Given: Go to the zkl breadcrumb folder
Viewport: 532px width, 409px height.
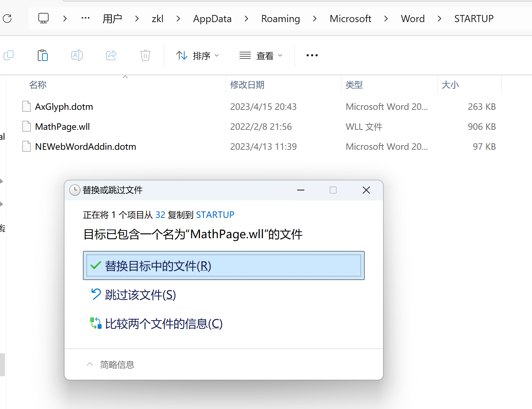Looking at the screenshot, I should [157, 19].
